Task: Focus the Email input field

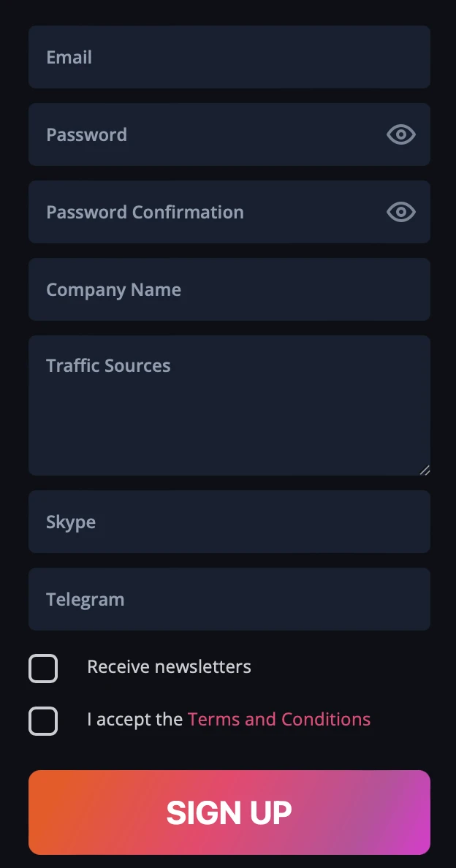Action: (x=229, y=57)
